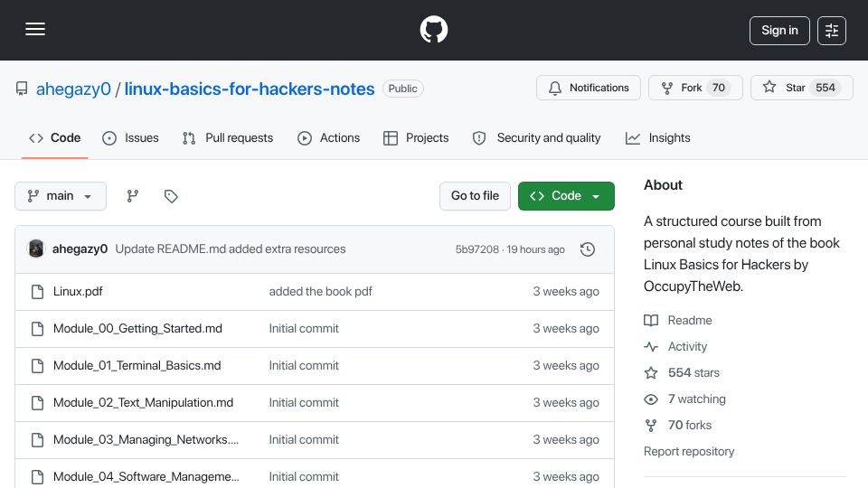Viewport: 868px width, 488px height.
Task: Click the 70 fork count badge
Action: point(719,88)
